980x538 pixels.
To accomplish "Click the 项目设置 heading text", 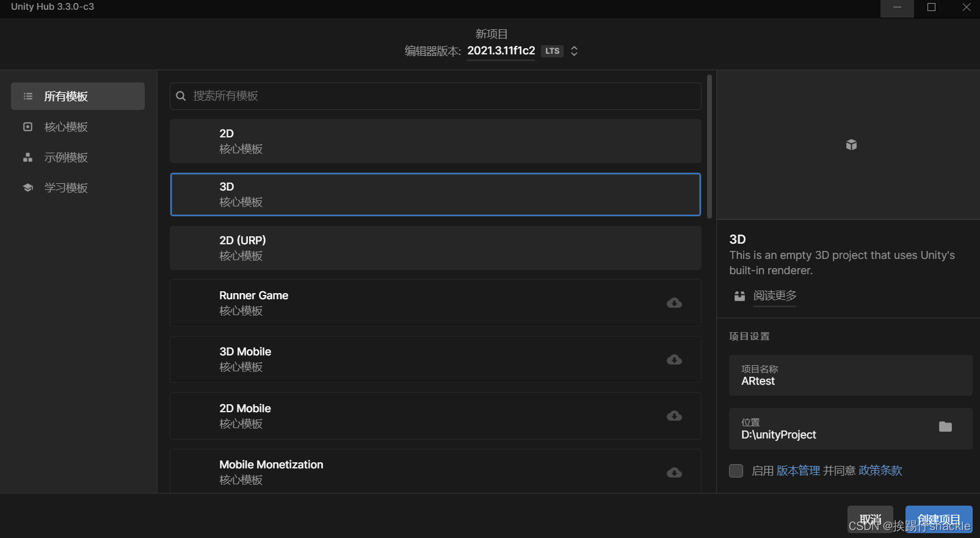I will [749, 336].
